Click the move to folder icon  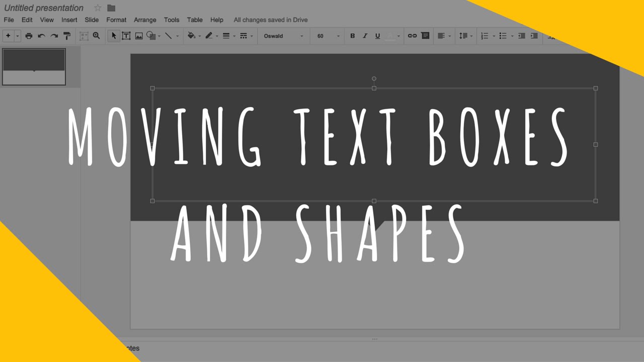tap(111, 8)
